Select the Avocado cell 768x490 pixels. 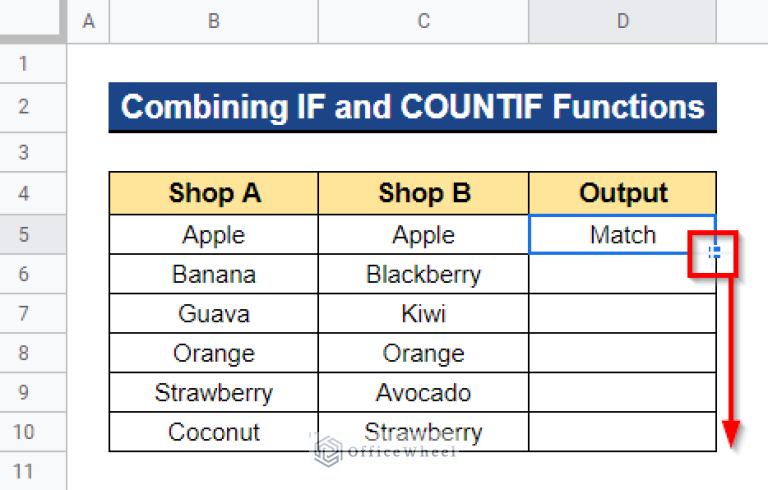[x=424, y=392]
